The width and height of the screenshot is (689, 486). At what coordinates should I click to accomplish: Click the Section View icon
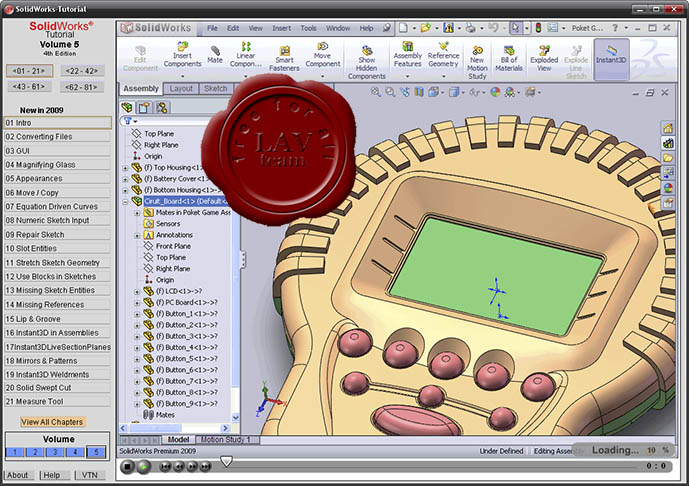[x=419, y=92]
